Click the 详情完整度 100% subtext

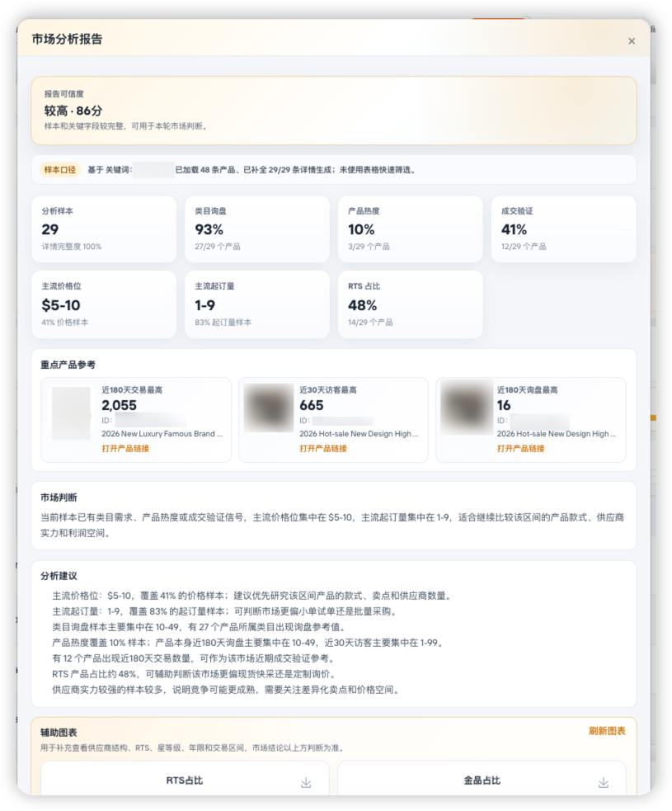pos(72,247)
